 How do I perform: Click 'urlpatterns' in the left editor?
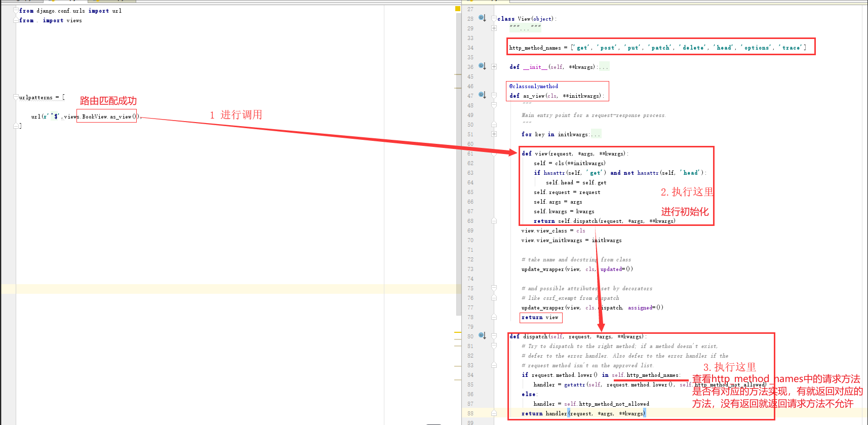[35, 97]
